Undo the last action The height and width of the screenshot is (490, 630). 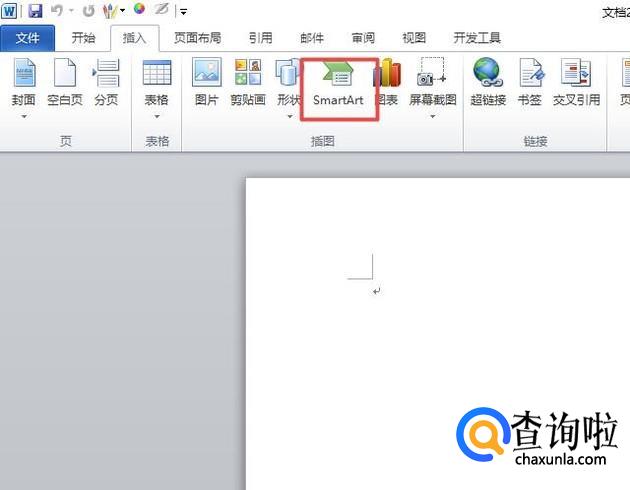pos(57,11)
